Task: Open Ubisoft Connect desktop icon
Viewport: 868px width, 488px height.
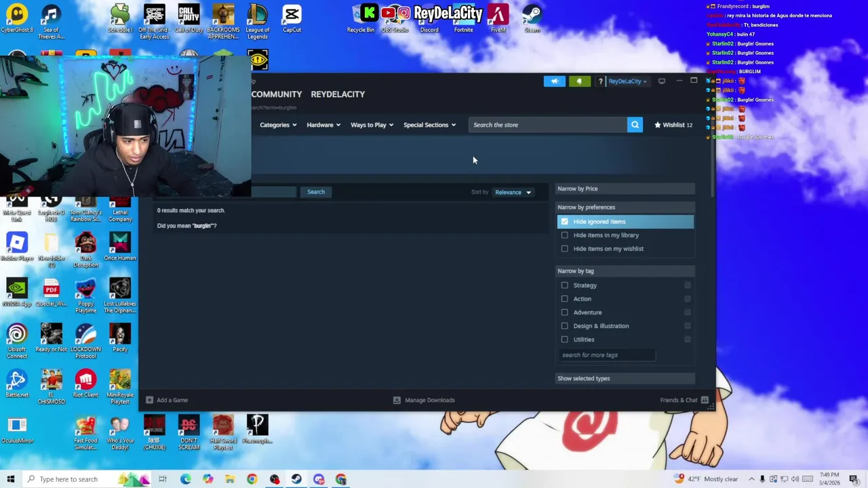Action: tap(17, 341)
